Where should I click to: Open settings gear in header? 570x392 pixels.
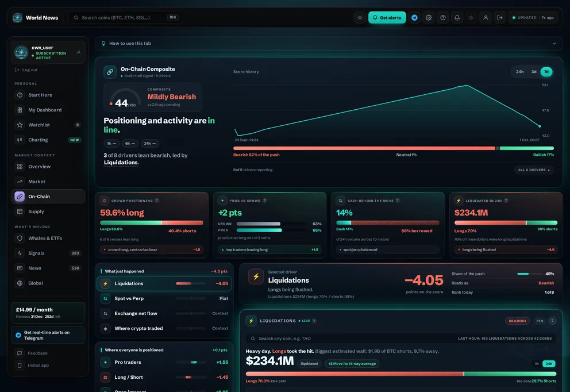pos(429,17)
